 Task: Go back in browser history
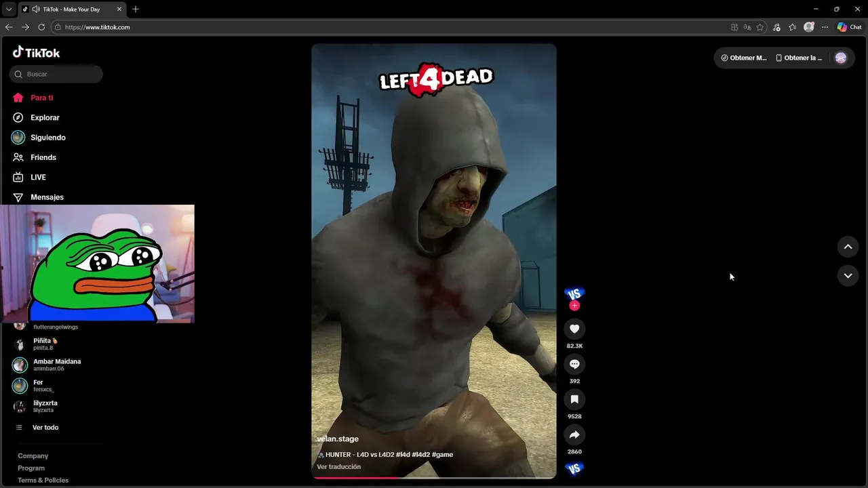9,27
